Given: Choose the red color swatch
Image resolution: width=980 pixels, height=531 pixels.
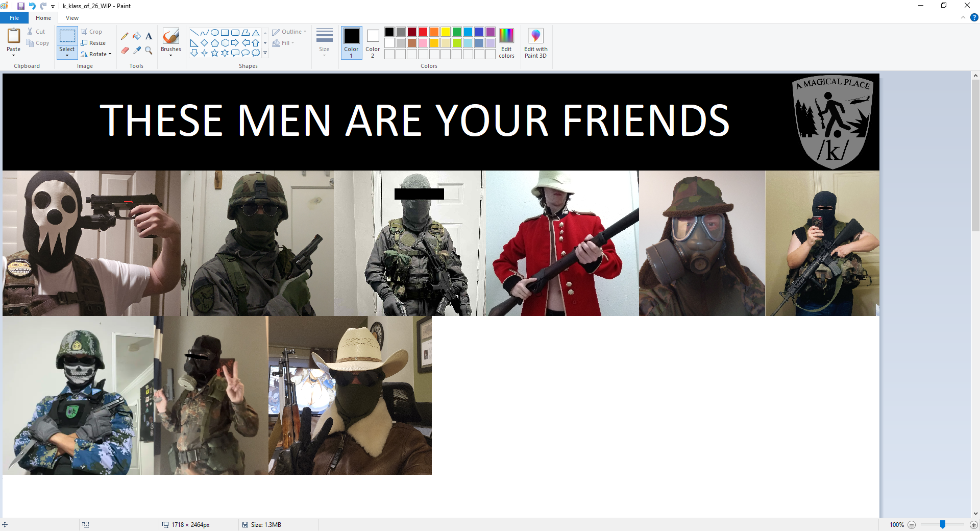Looking at the screenshot, I should pos(423,32).
